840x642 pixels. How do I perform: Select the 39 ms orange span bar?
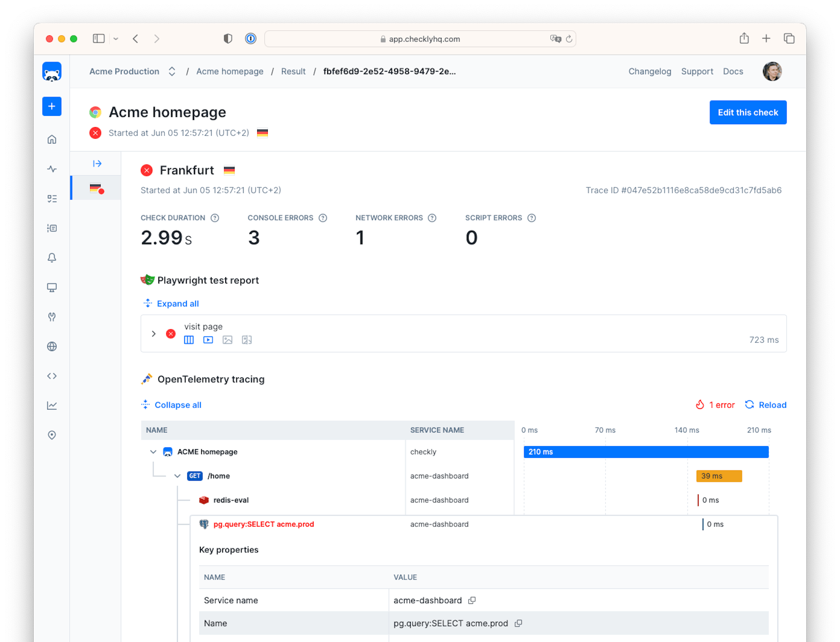click(x=719, y=476)
